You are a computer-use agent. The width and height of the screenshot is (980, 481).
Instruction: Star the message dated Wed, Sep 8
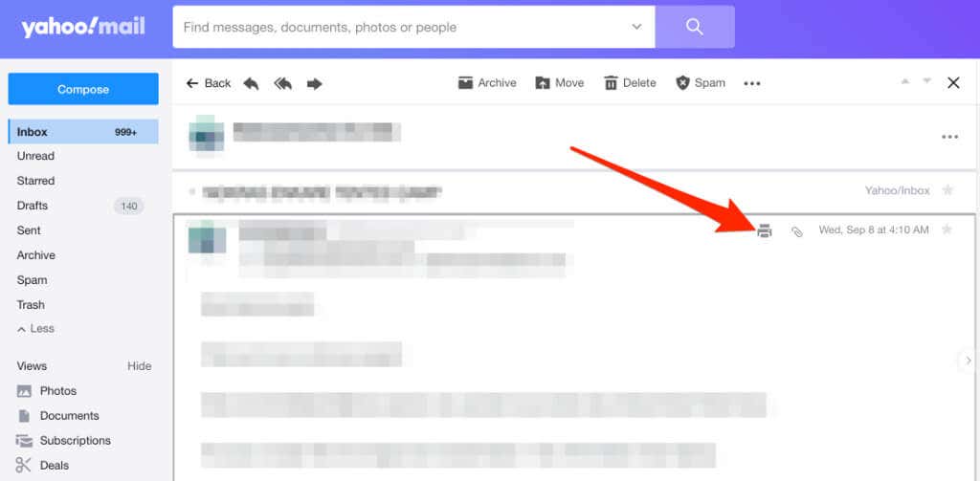coord(947,230)
